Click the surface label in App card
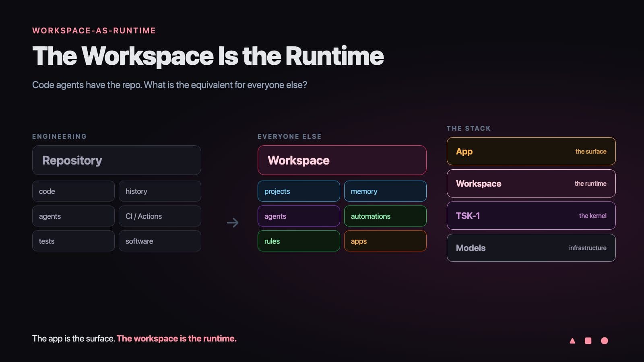644x362 pixels. tap(590, 151)
